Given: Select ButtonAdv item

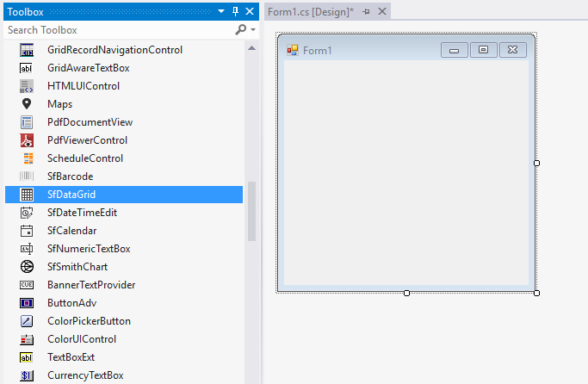Looking at the screenshot, I should (124, 303).
